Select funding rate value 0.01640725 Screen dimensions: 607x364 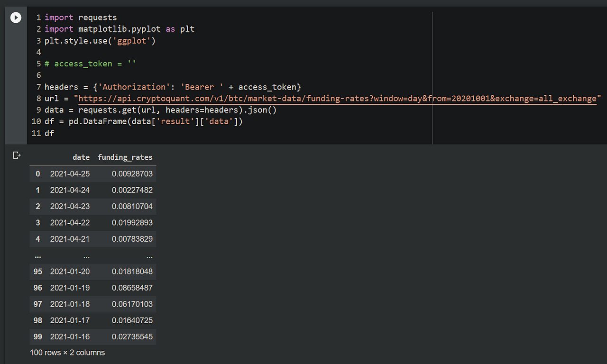point(132,320)
